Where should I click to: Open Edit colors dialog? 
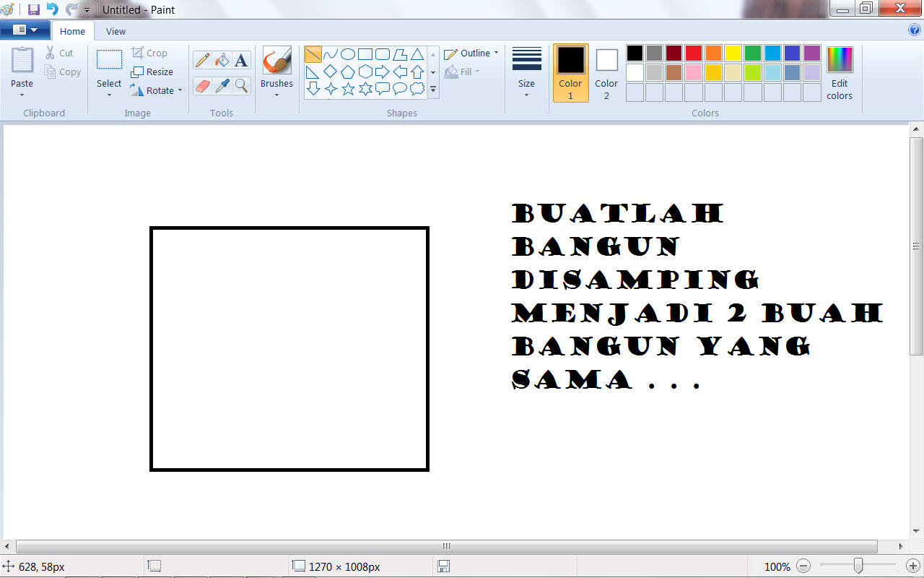[840, 73]
